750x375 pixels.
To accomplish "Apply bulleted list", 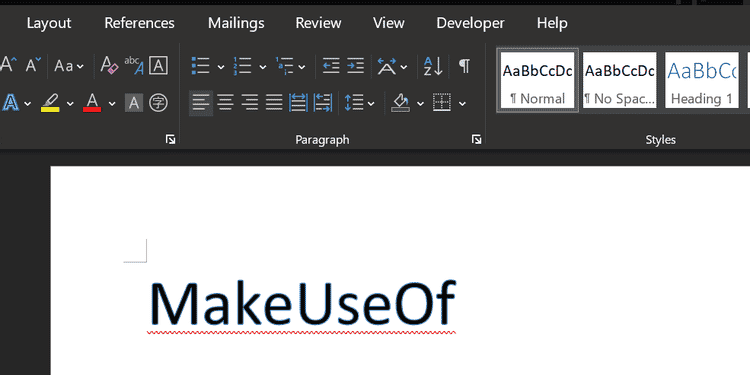I will tap(201, 66).
